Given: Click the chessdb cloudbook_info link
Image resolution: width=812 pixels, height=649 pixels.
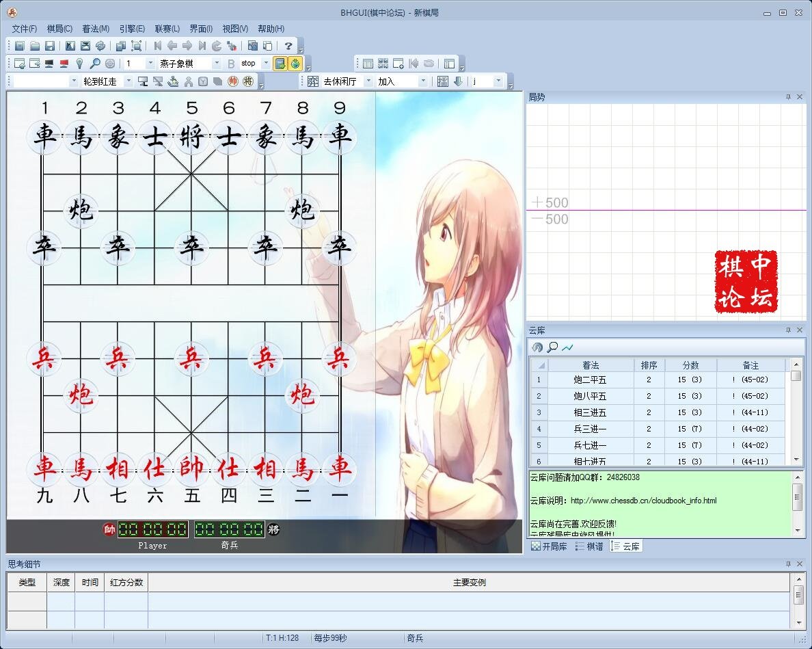Looking at the screenshot, I should 644,501.
